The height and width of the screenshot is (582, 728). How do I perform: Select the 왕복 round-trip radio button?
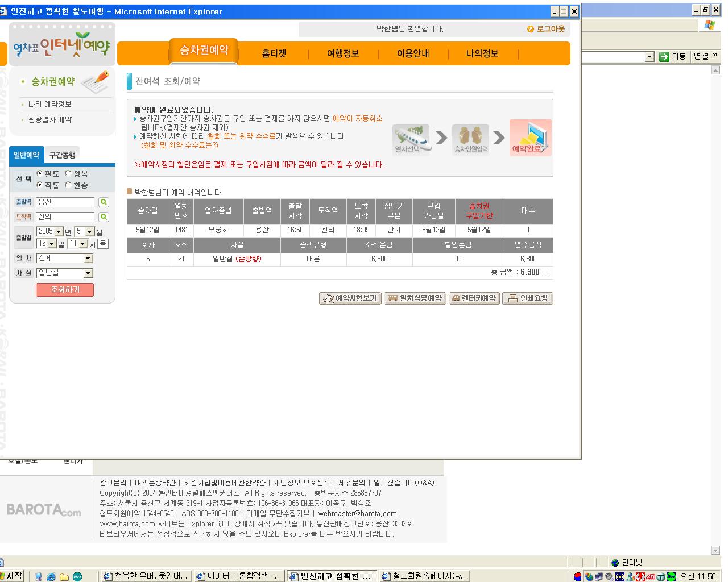tap(68, 173)
